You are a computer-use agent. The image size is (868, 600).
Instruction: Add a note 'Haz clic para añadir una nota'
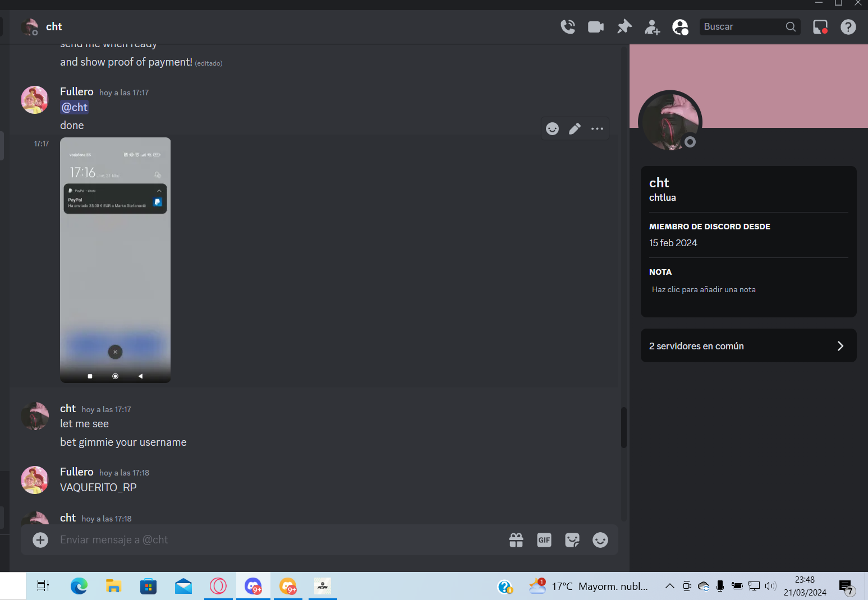click(704, 289)
